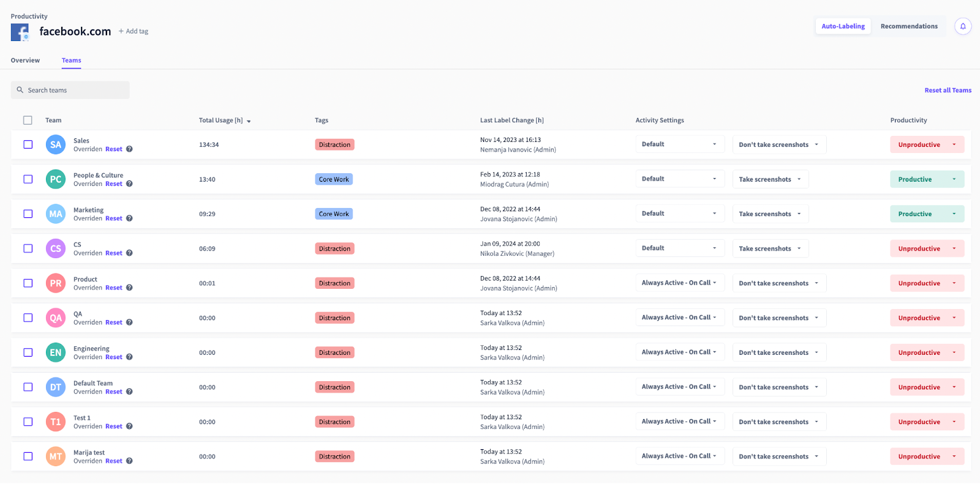Click help icon next to Marketing Reset
This screenshot has height=484, width=980.
[129, 218]
